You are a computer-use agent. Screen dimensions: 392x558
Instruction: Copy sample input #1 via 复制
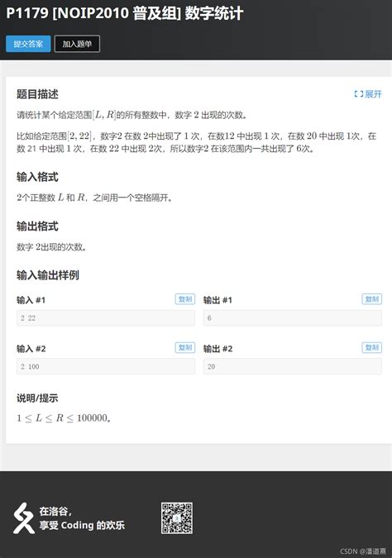click(185, 299)
